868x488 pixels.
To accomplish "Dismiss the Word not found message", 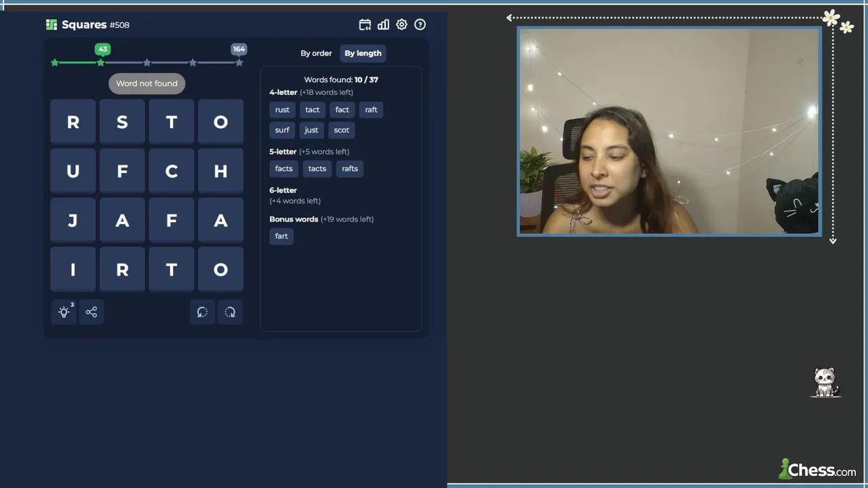I will pos(146,83).
